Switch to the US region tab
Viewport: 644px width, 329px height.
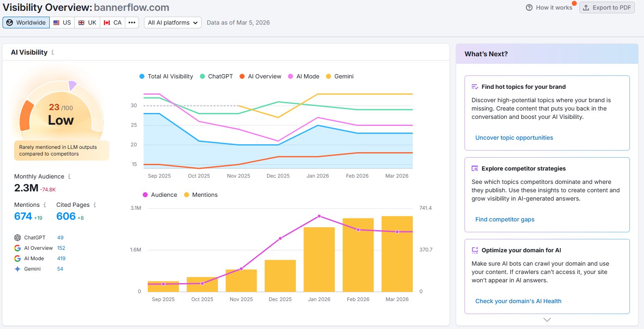pos(62,23)
